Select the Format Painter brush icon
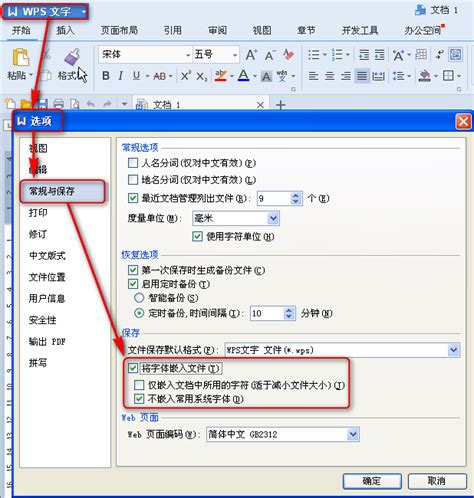Viewport: 474px width, 498px height. tap(72, 57)
